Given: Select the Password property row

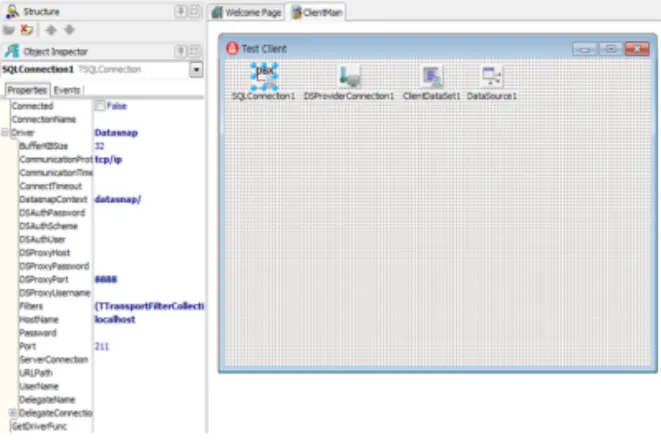Looking at the screenshot, I should coord(38,333).
